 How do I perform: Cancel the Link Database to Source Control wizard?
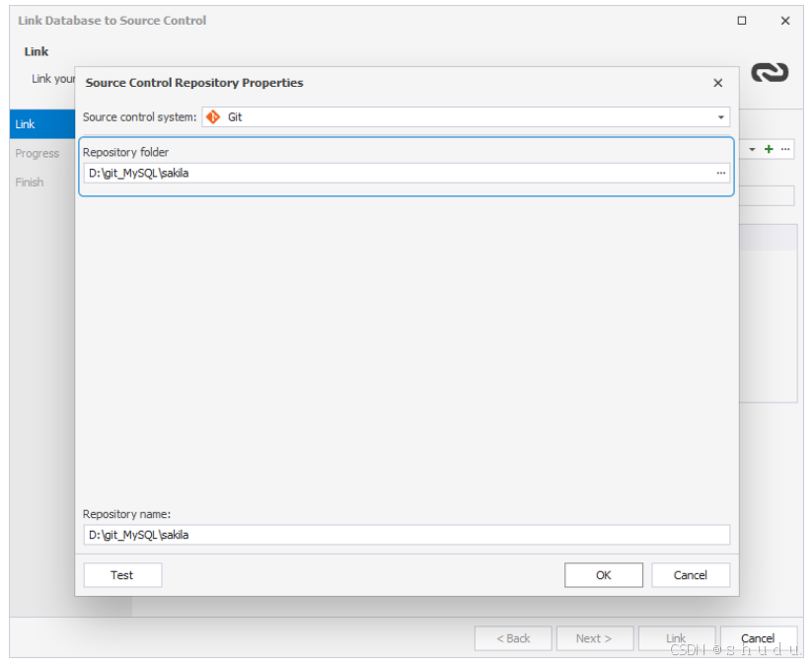pyautogui.click(x=758, y=638)
